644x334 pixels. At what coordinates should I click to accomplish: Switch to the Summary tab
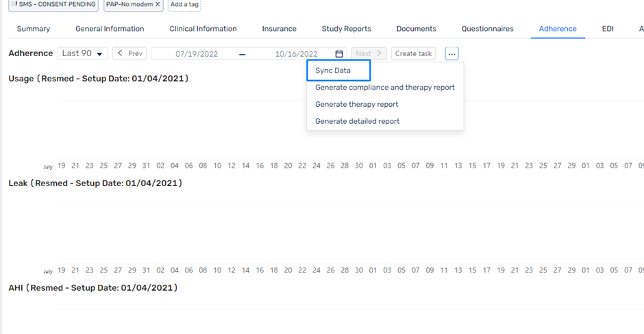(x=34, y=29)
